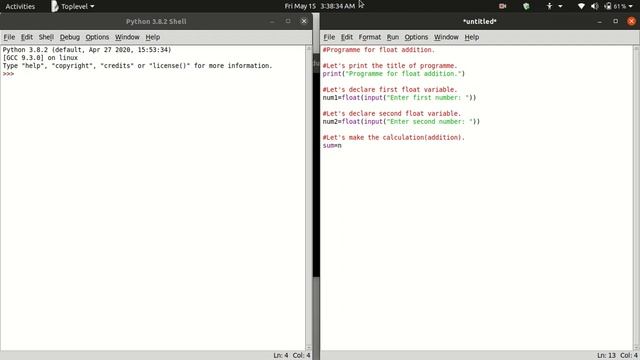Click the '#Let's print the title of programme.' comment
Screen dimensions: 640x360
point(390,66)
